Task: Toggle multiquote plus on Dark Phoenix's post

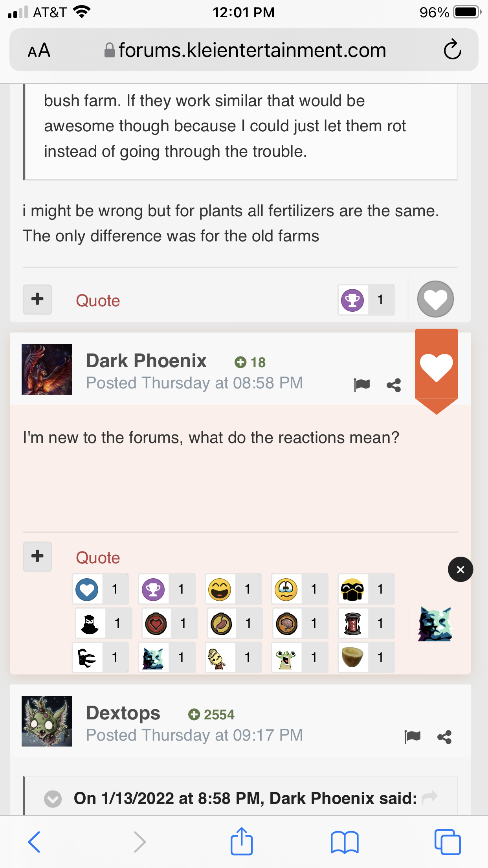Action: tap(37, 556)
